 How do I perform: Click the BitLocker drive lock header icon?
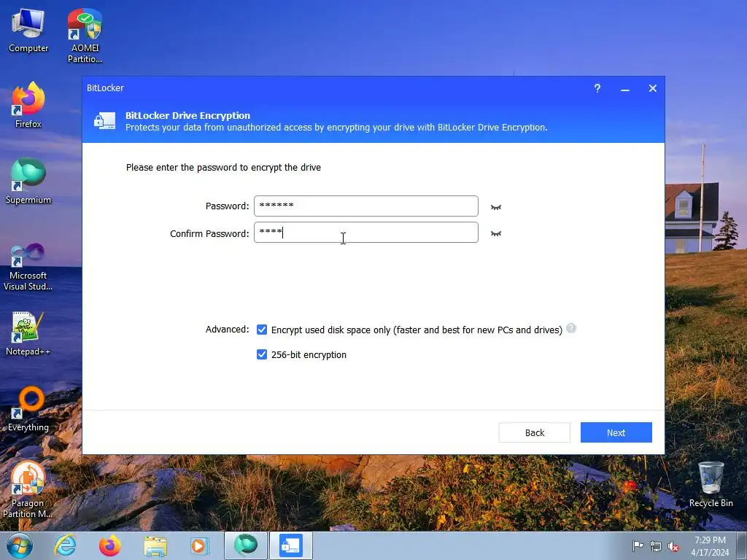pos(104,121)
